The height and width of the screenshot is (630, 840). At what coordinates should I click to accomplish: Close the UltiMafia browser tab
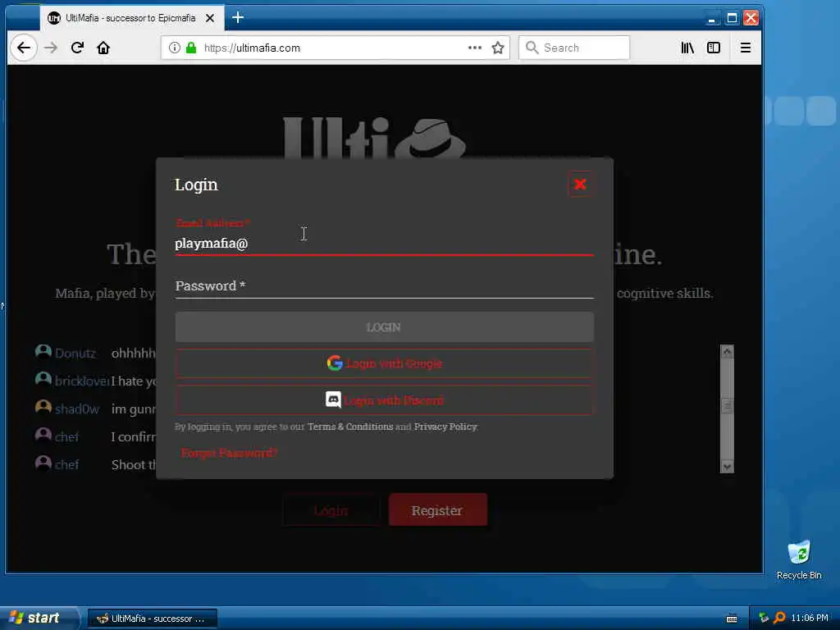coord(210,18)
